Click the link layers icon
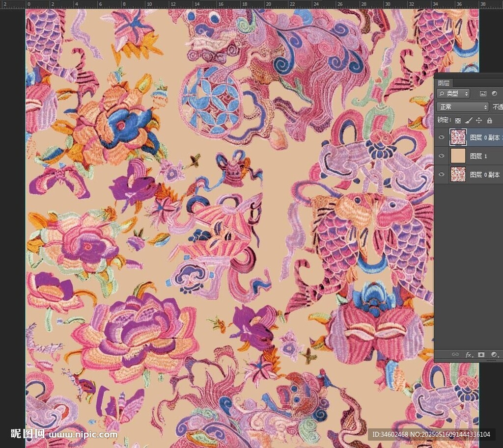Viewport: 503px width, 448px height. click(x=455, y=354)
